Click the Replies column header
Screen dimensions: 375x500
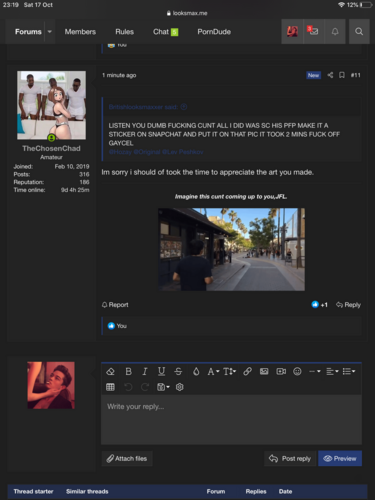point(256,491)
